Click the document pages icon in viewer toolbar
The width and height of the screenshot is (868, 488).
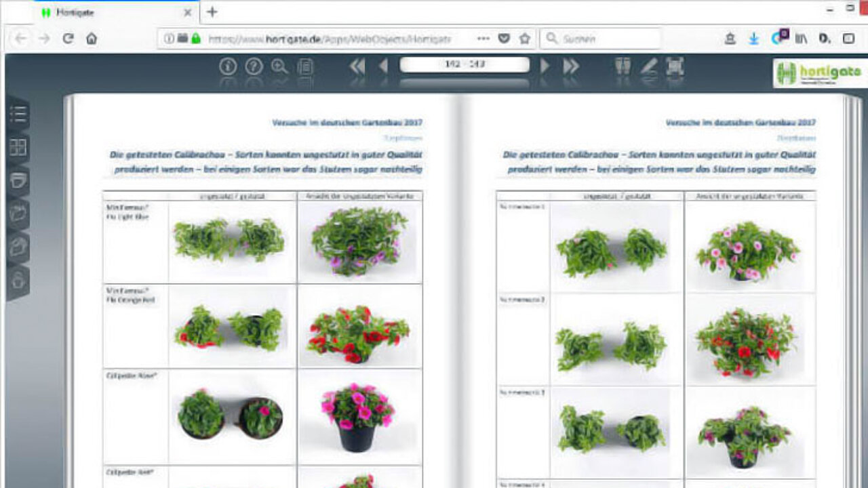pyautogui.click(x=306, y=66)
